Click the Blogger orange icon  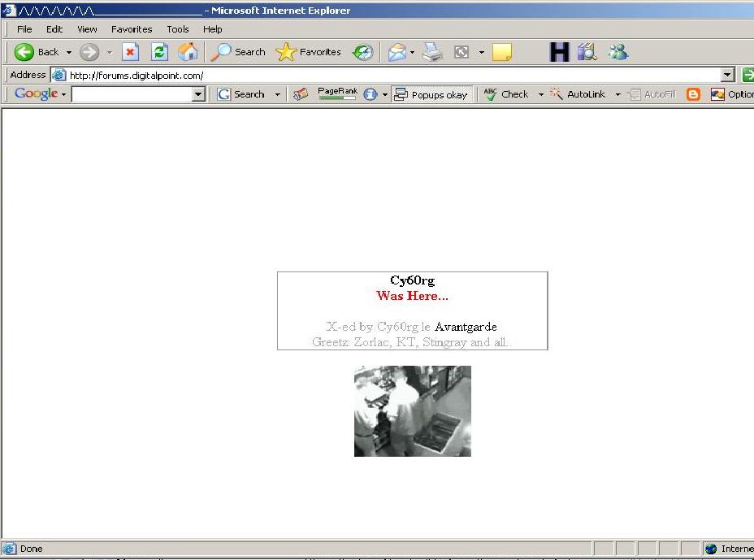693,94
